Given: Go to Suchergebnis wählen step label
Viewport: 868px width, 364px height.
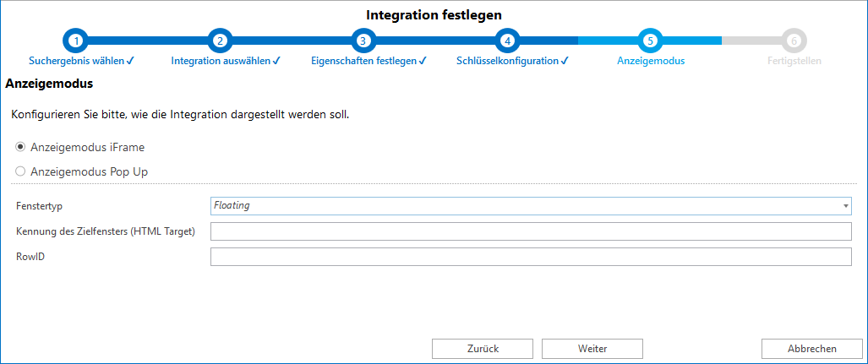Looking at the screenshot, I should 81,62.
